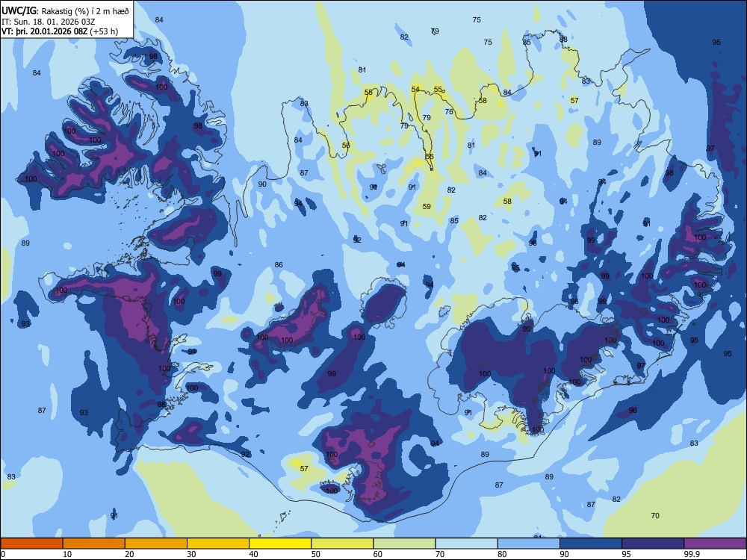This screenshot has height=560, width=747.
Task: Click the light blue 80–90 legend swatch
Action: point(529,544)
